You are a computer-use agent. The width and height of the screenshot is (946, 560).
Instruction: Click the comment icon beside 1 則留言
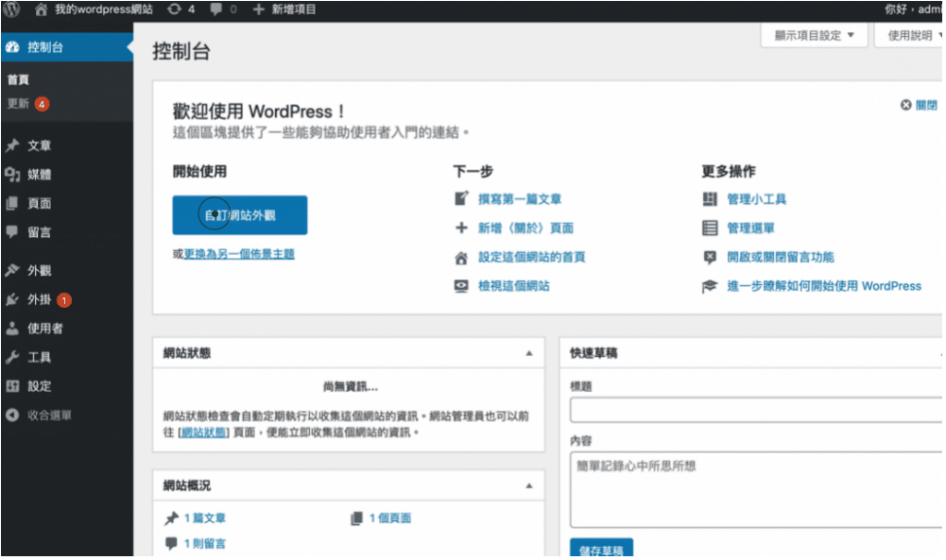[x=172, y=544]
